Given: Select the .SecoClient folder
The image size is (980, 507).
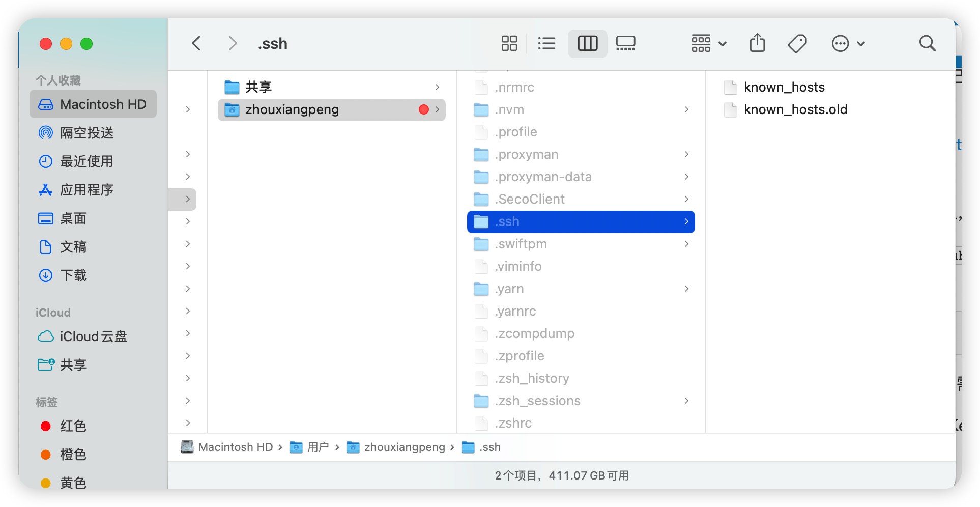Looking at the screenshot, I should pos(581,199).
